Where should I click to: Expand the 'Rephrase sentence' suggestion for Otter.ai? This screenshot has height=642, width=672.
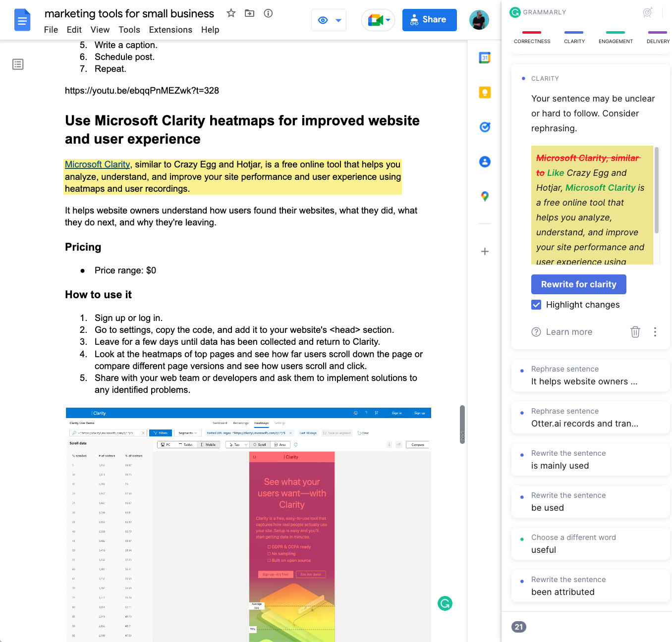pyautogui.click(x=590, y=418)
